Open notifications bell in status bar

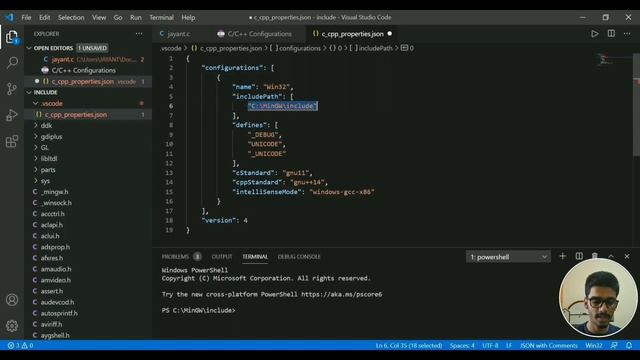(629, 345)
